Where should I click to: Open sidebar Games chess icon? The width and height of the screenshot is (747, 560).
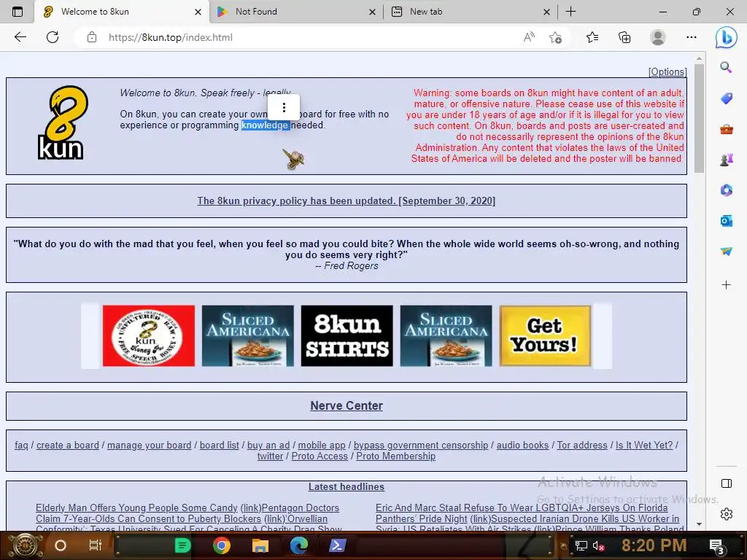pos(726,160)
